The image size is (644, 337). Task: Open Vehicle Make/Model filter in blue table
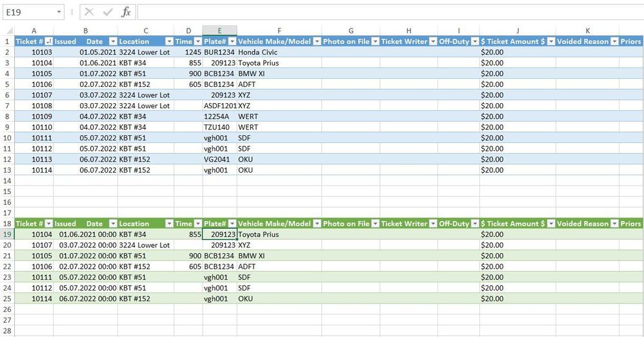[317, 41]
